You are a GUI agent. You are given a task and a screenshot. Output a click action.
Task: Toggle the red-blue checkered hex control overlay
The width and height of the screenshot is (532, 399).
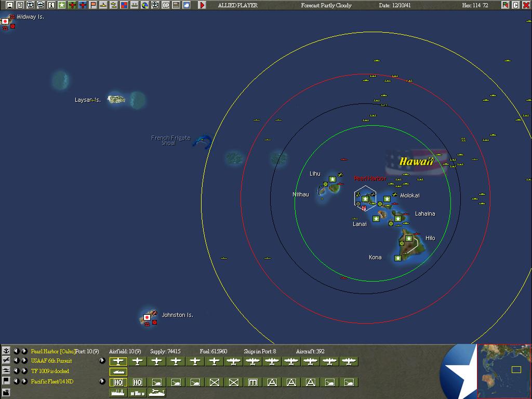pos(124,5)
